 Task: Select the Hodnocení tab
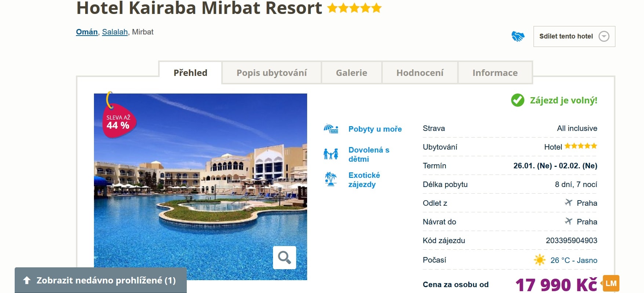tap(420, 73)
